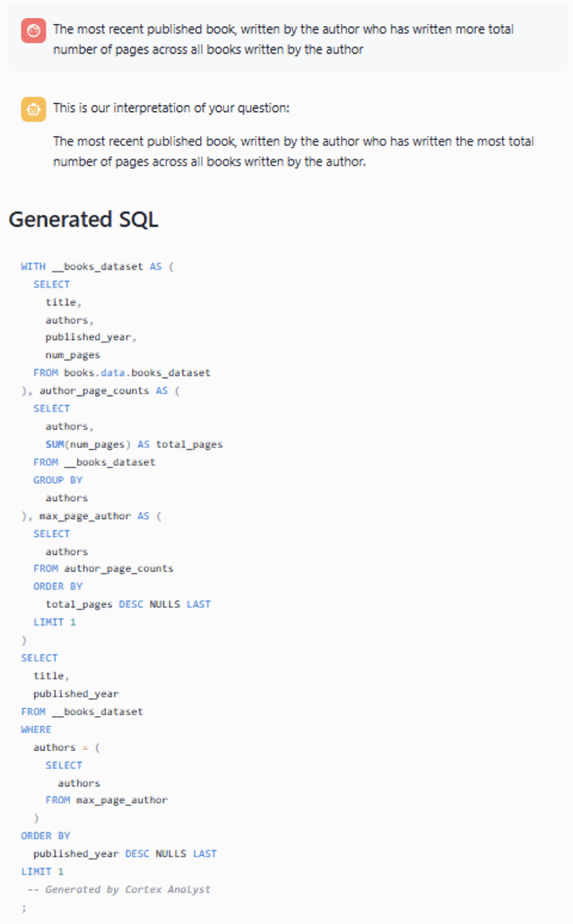
Task: Click the 'Generated SQL' heading
Action: click(x=83, y=219)
